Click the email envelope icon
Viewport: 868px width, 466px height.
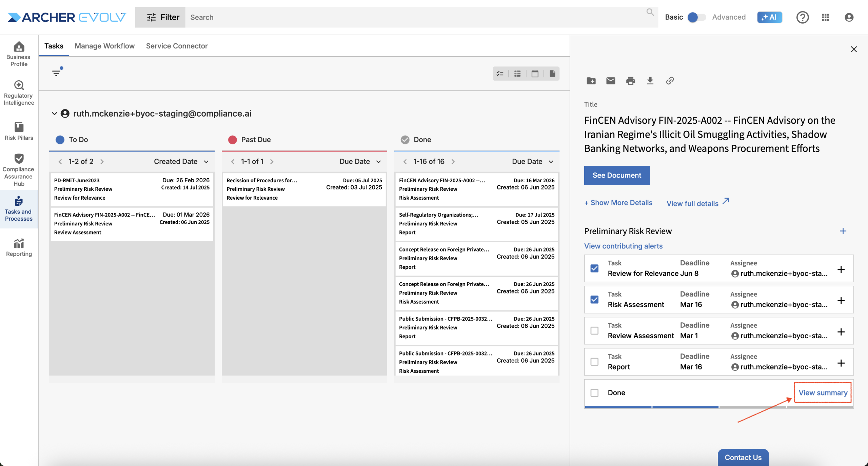611,81
